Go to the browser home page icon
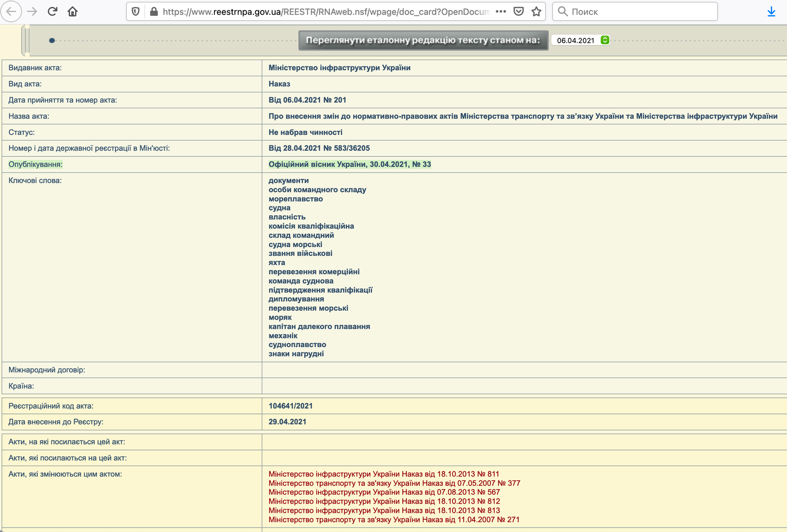This screenshot has height=532, width=787. pos(73,11)
